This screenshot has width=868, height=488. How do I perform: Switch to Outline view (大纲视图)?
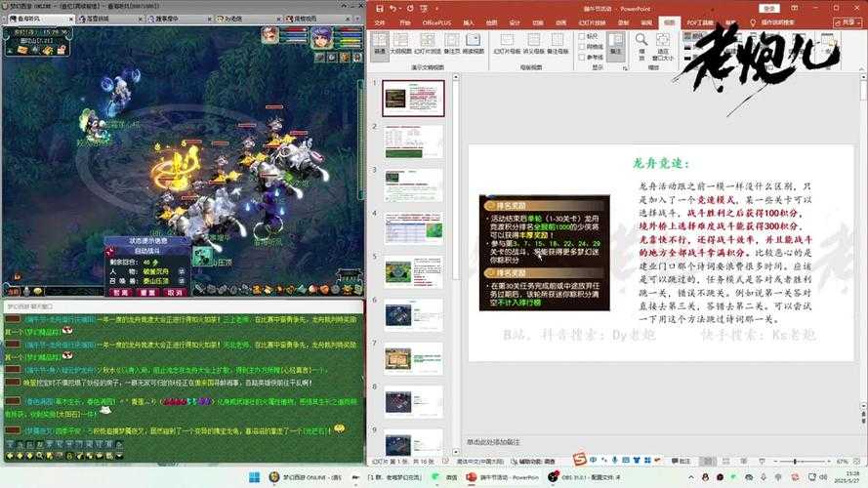point(400,43)
